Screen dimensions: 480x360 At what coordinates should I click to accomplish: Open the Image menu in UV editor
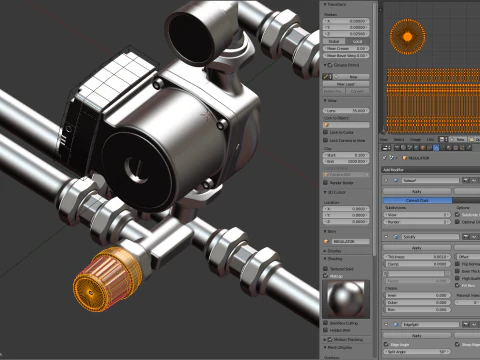416,140
